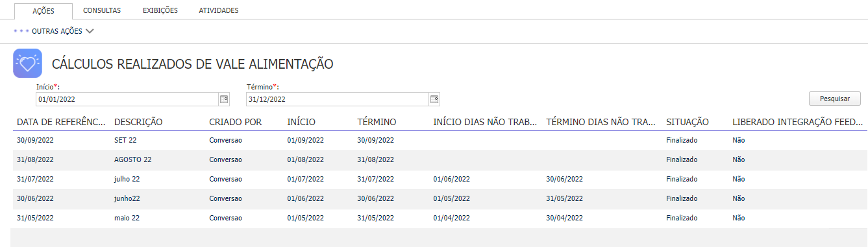Sort by the Situação column header
Screen dimensions: 868x247
point(688,121)
